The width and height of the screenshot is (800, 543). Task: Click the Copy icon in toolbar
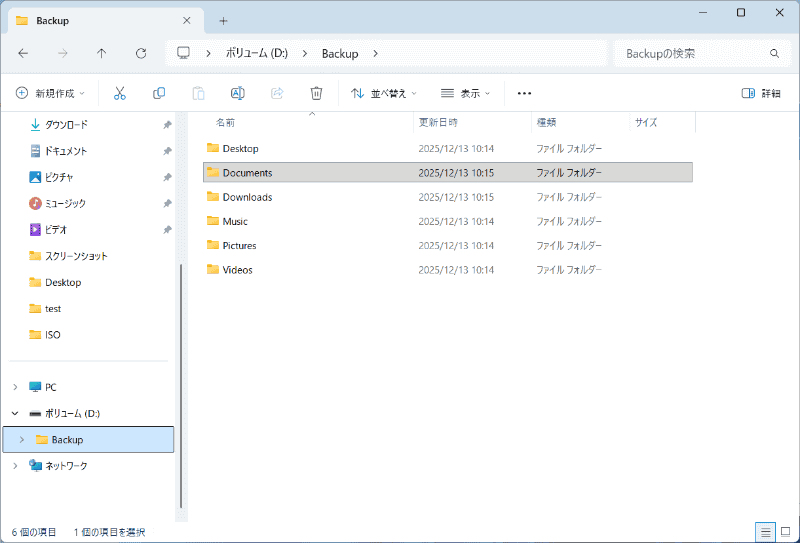pyautogui.click(x=159, y=93)
